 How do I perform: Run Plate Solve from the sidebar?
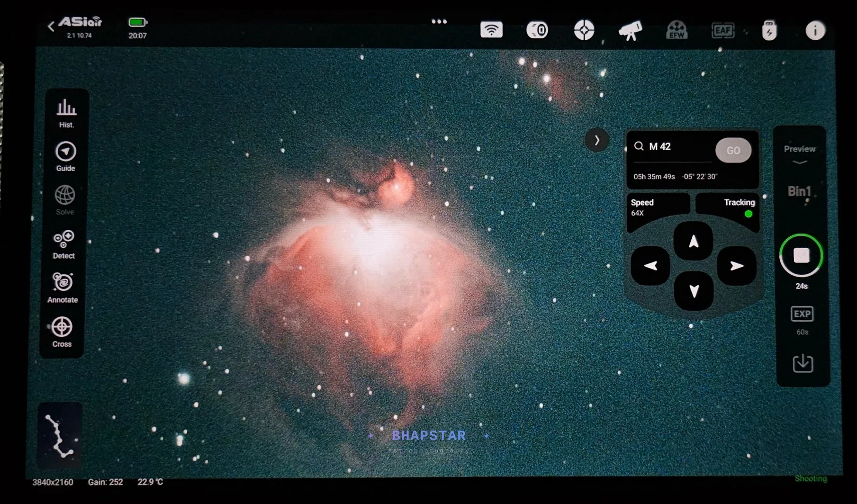[65, 200]
